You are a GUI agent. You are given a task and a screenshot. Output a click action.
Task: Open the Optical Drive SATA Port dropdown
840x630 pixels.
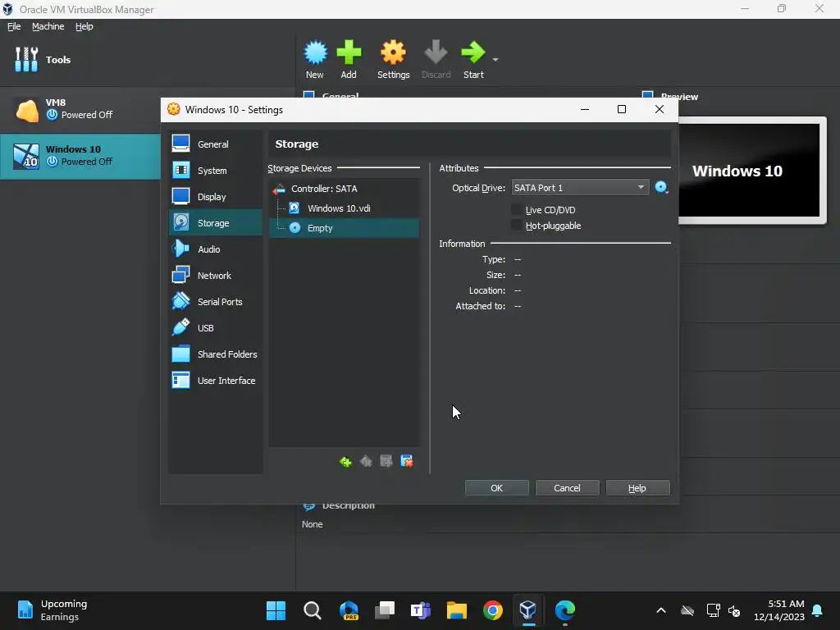(x=580, y=188)
